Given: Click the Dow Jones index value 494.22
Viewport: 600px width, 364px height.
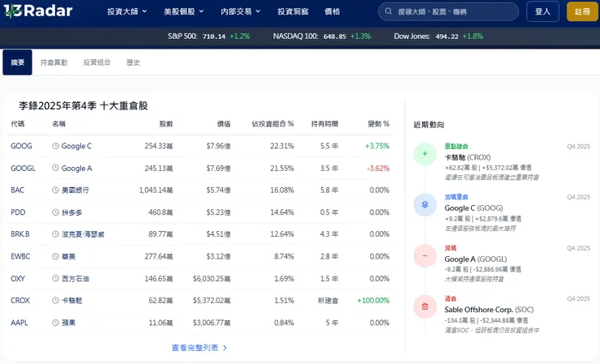Looking at the screenshot, I should click(x=447, y=36).
